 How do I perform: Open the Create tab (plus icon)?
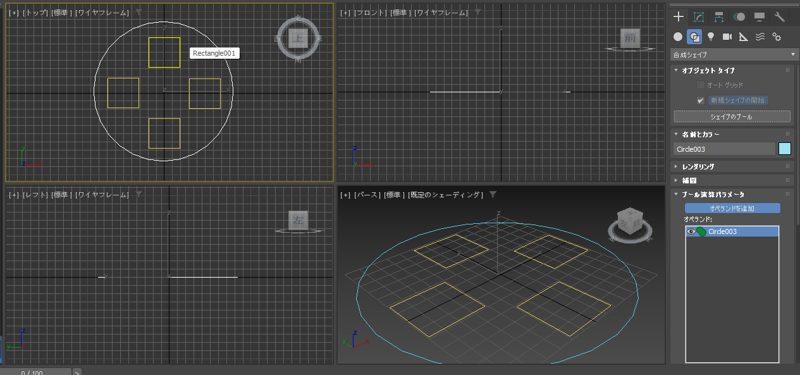(678, 17)
